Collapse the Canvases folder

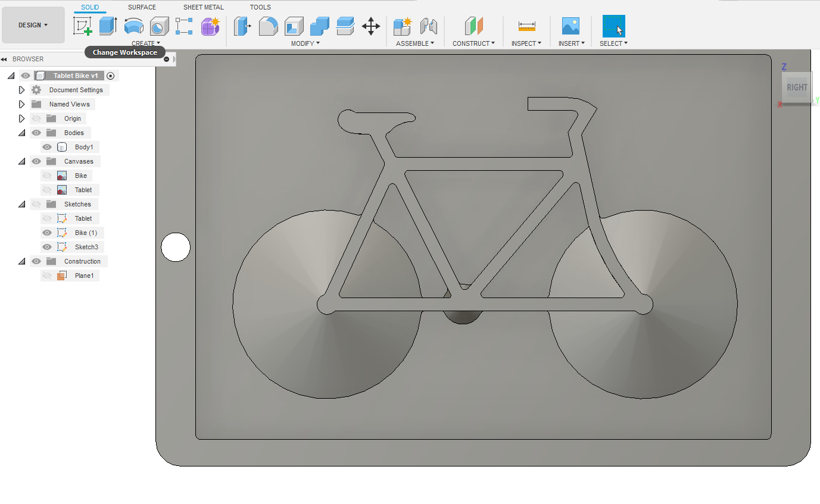click(22, 161)
